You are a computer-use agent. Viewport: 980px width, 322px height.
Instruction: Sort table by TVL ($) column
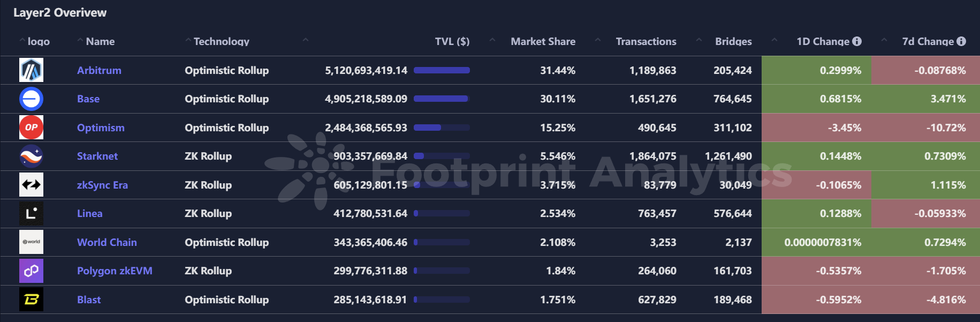pos(452,41)
